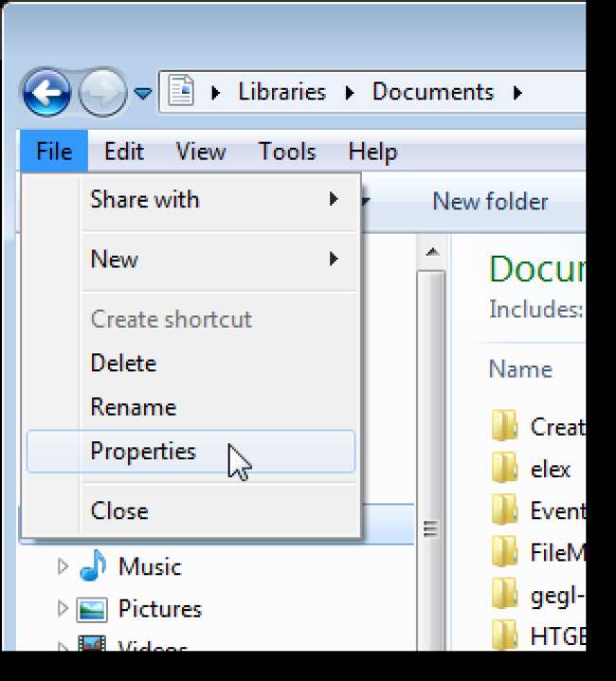Viewport: 616px width, 681px height.
Task: Open the recent pages dropdown arrow
Action: pos(142,93)
